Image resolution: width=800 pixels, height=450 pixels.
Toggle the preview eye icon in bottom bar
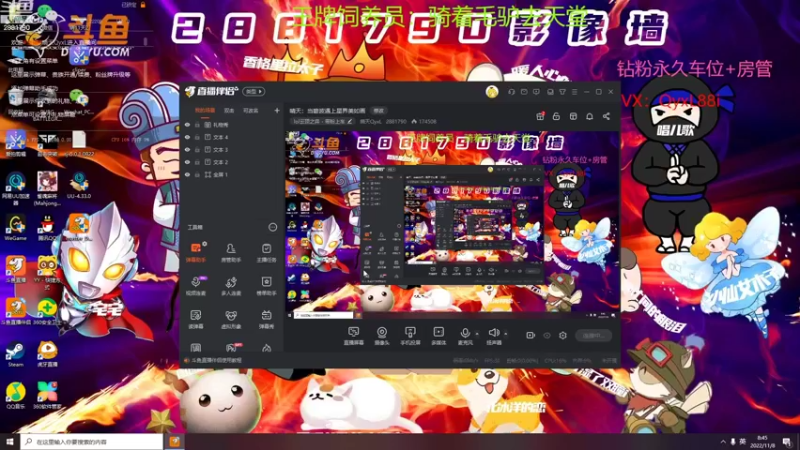547,335
